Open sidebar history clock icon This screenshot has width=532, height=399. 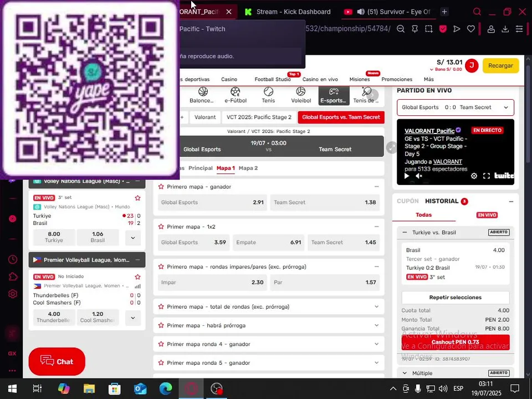pos(13,260)
